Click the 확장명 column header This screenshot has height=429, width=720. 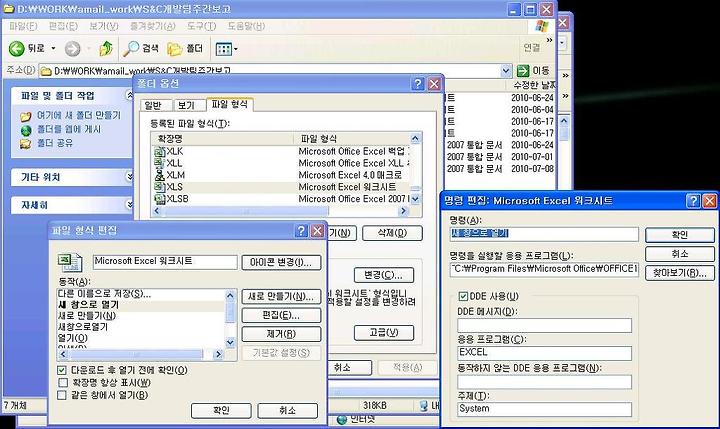(x=223, y=138)
